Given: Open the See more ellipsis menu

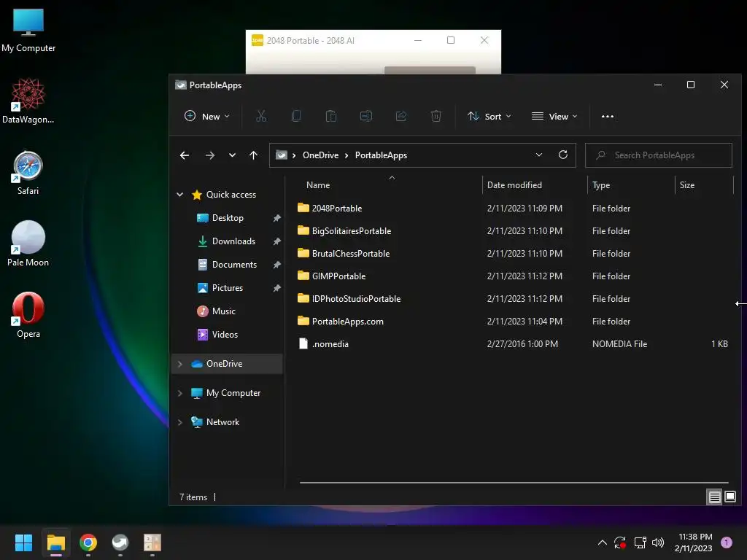Looking at the screenshot, I should tap(608, 116).
